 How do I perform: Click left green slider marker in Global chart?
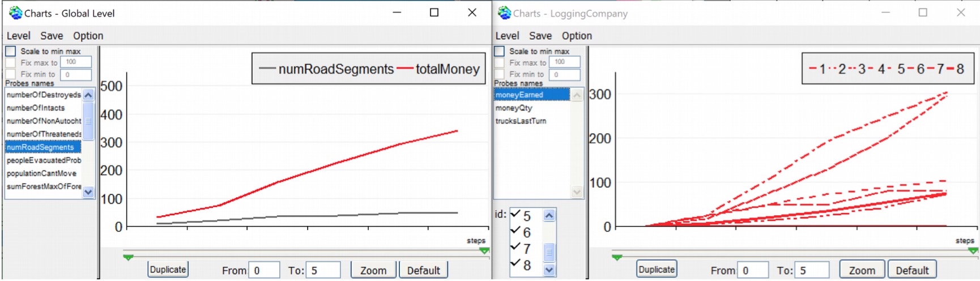(129, 257)
